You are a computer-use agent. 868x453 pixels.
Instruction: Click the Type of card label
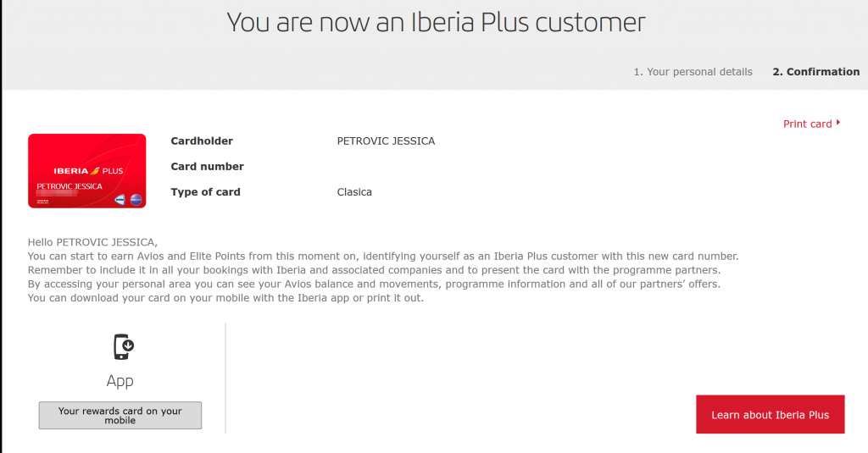click(x=205, y=192)
